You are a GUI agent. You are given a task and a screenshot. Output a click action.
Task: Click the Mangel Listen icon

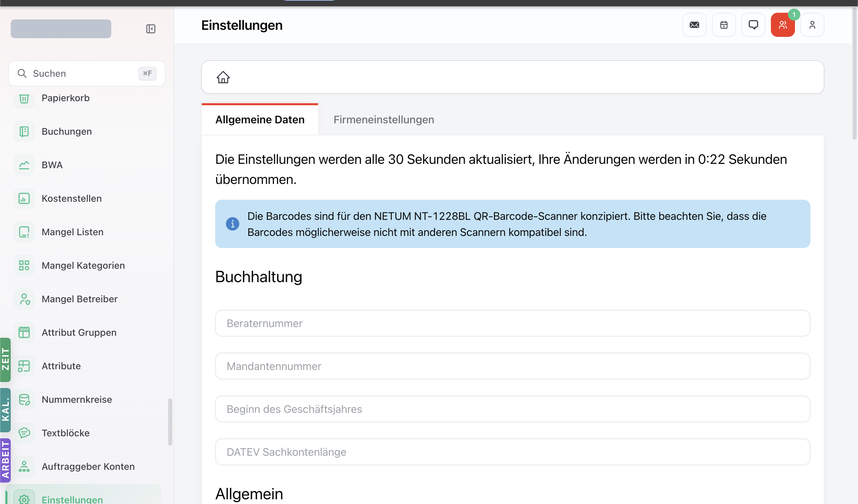24,232
